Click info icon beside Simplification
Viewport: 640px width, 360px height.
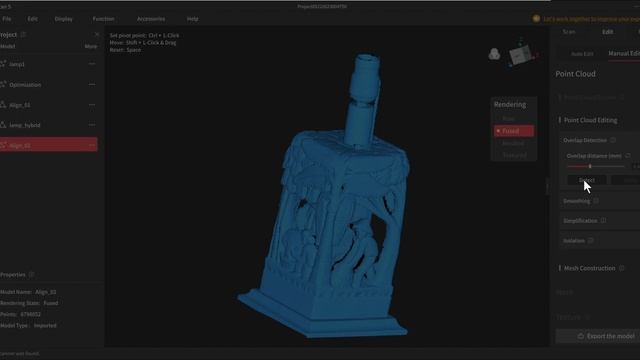pyautogui.click(x=603, y=220)
